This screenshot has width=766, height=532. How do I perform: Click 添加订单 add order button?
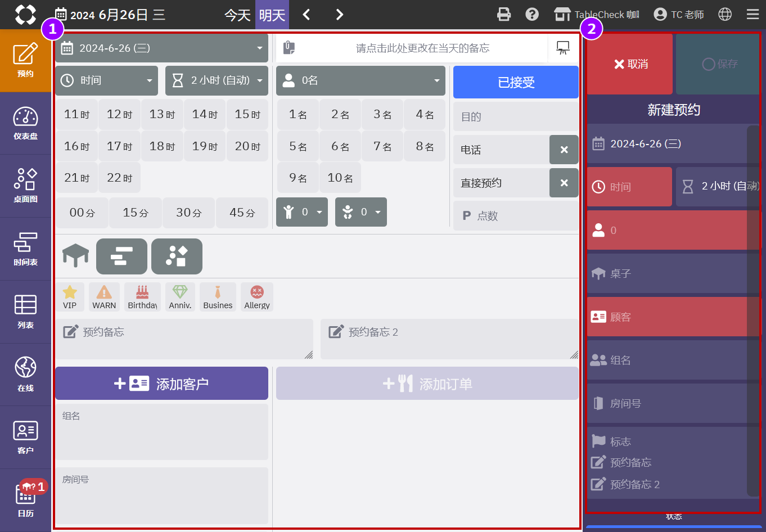427,384
